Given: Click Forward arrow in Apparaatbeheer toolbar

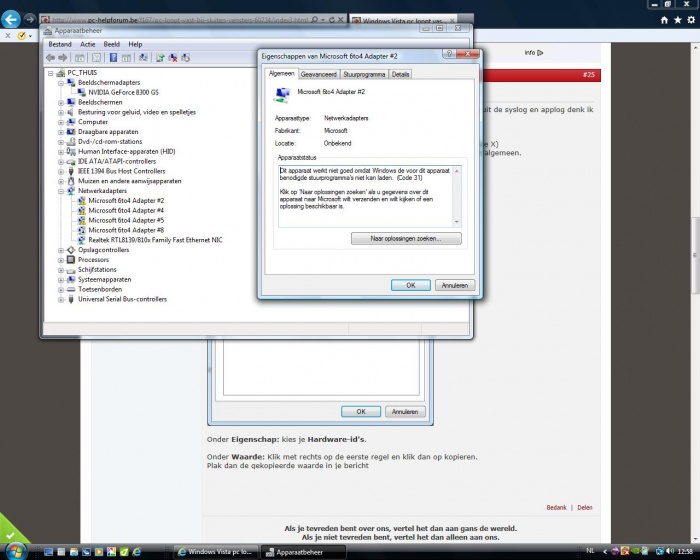Looking at the screenshot, I should [63, 58].
